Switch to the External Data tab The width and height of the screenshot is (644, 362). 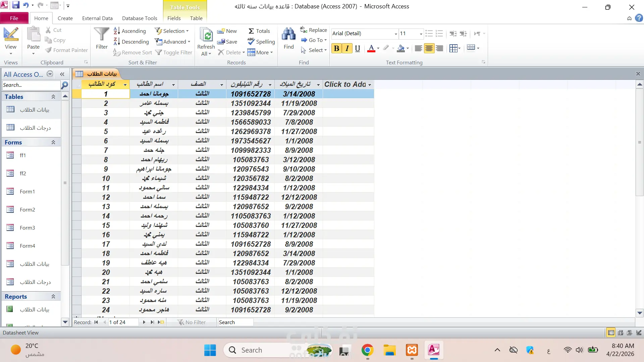pos(97,18)
